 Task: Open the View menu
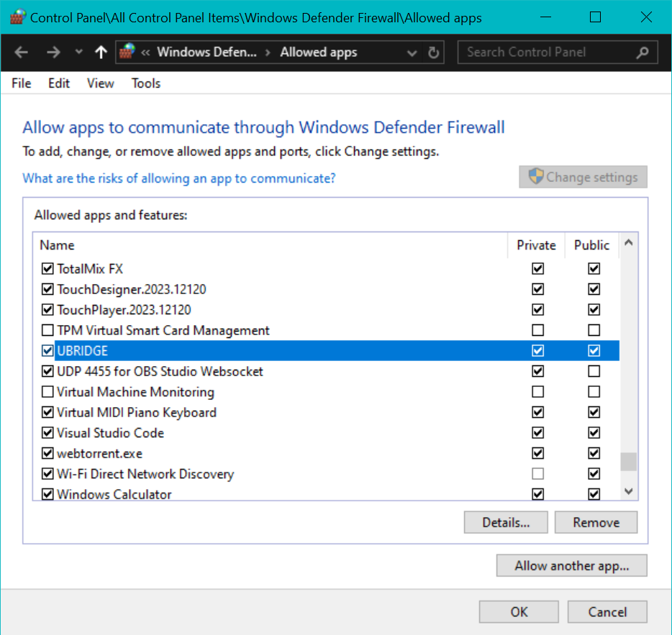point(100,83)
